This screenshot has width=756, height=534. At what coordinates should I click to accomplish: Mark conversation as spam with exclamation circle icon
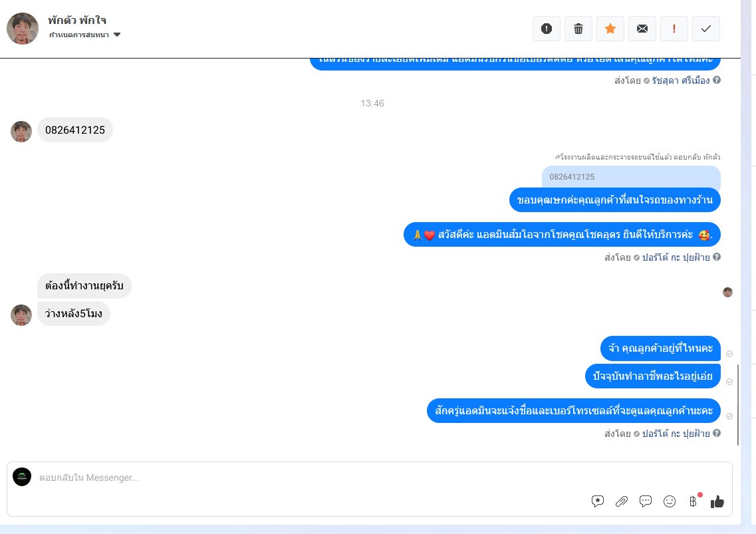(547, 29)
